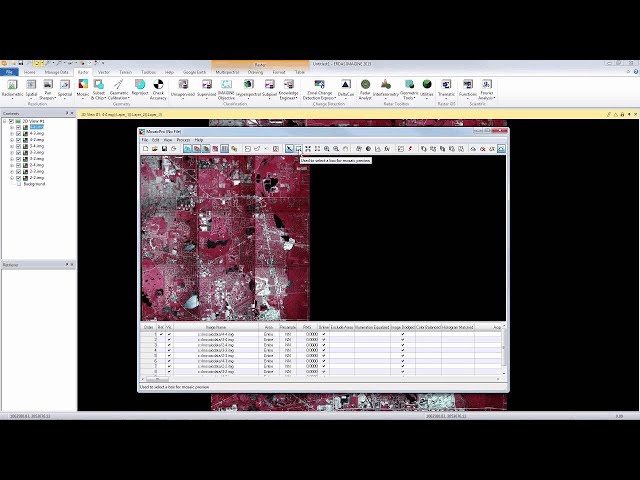Open the Geometric Calibration dropdown
The width and height of the screenshot is (640, 480).
pyautogui.click(x=119, y=89)
